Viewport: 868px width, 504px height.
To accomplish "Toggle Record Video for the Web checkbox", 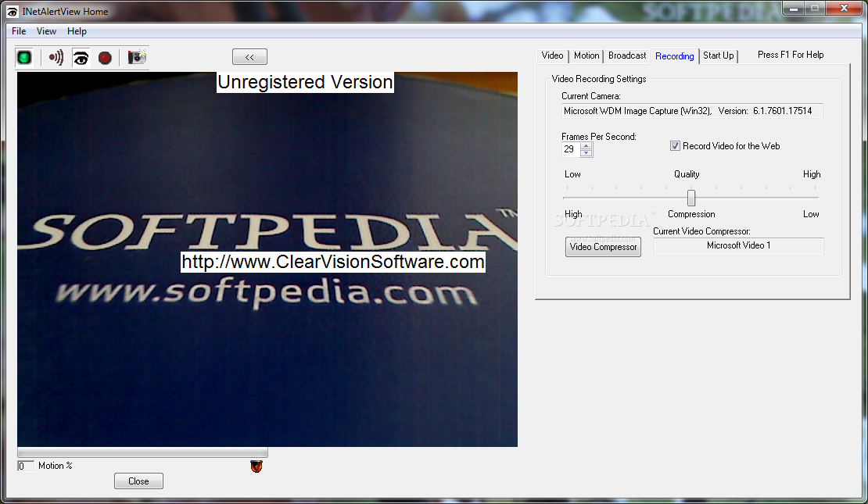I will (675, 146).
